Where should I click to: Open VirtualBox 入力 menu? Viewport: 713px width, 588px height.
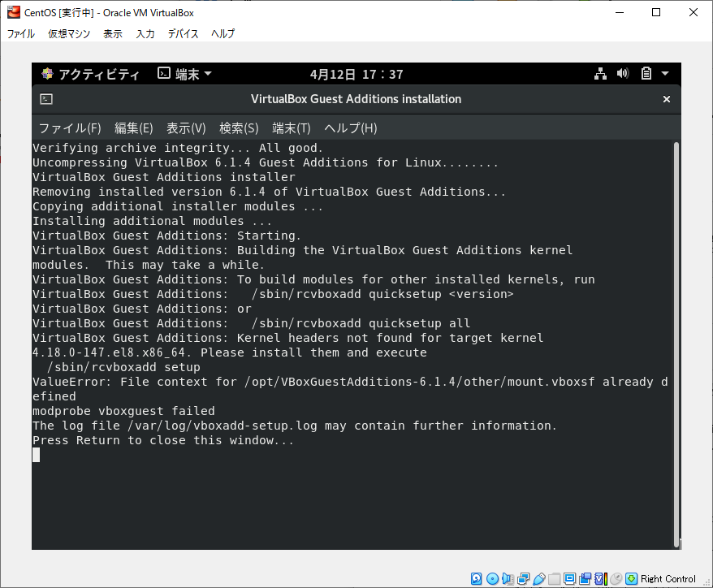point(145,33)
